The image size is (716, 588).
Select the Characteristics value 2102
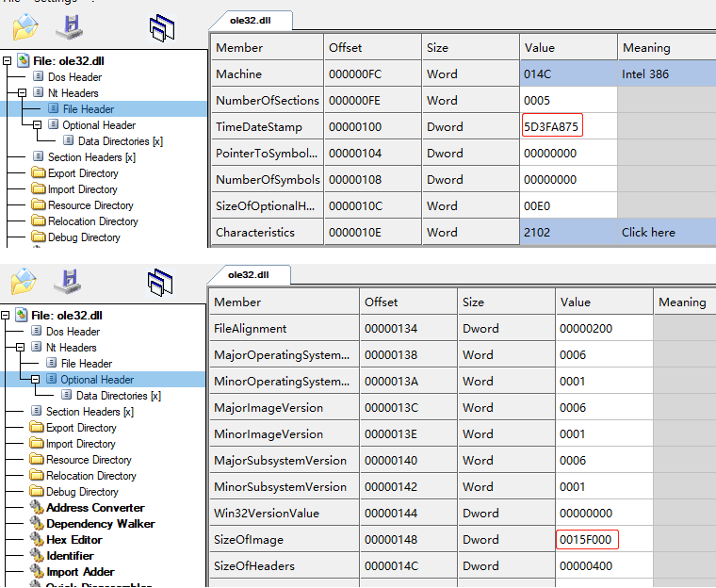(568, 232)
